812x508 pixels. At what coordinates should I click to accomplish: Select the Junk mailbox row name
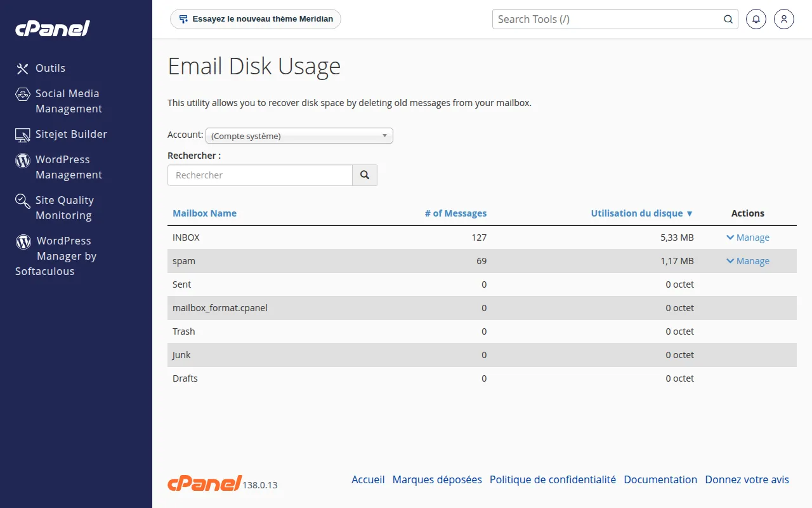click(181, 355)
